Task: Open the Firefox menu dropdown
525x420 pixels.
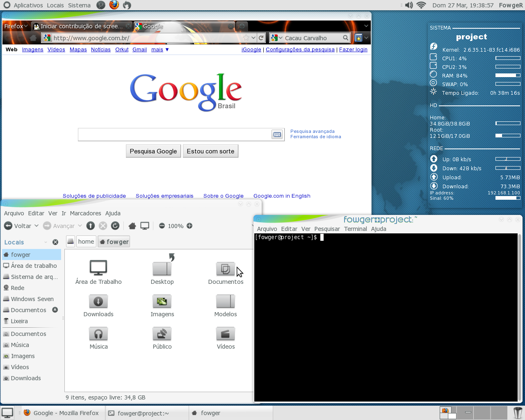Action: tap(16, 26)
